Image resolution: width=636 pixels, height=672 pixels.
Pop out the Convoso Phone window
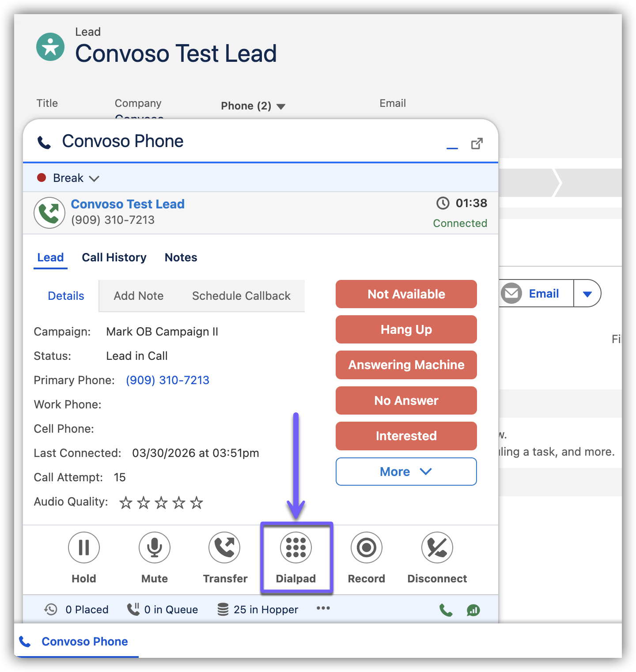tap(477, 143)
